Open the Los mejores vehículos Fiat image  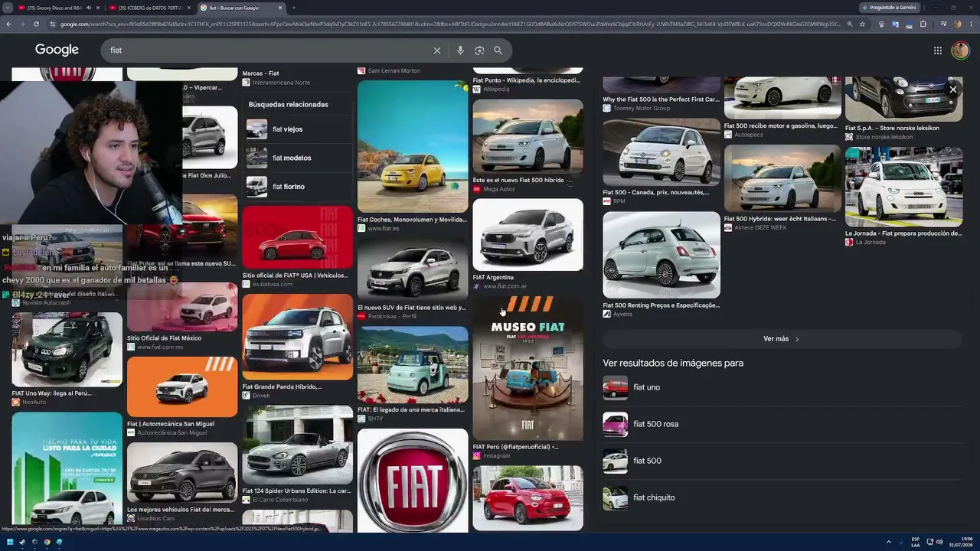coord(182,472)
